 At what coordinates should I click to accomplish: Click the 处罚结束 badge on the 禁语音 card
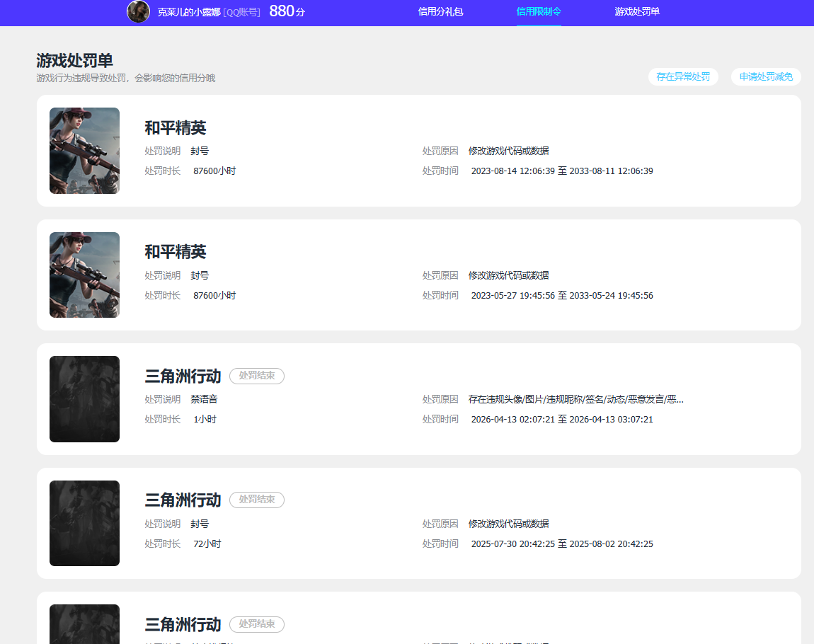click(x=257, y=376)
